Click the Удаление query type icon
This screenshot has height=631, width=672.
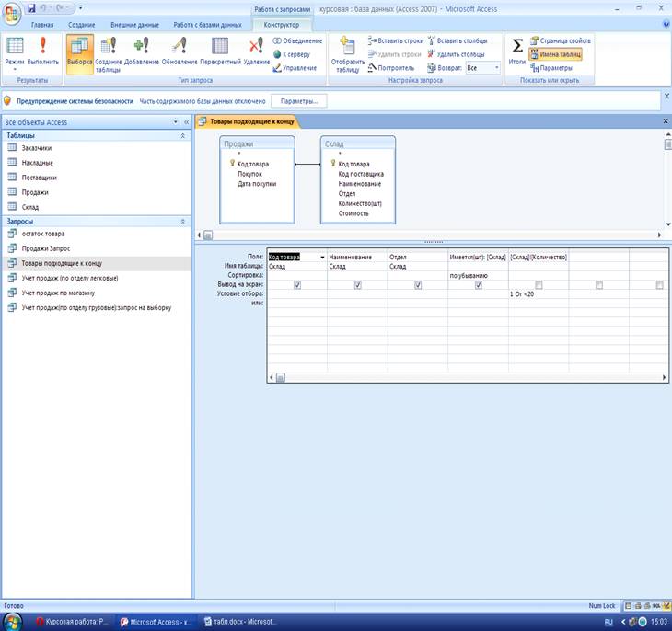tap(256, 52)
